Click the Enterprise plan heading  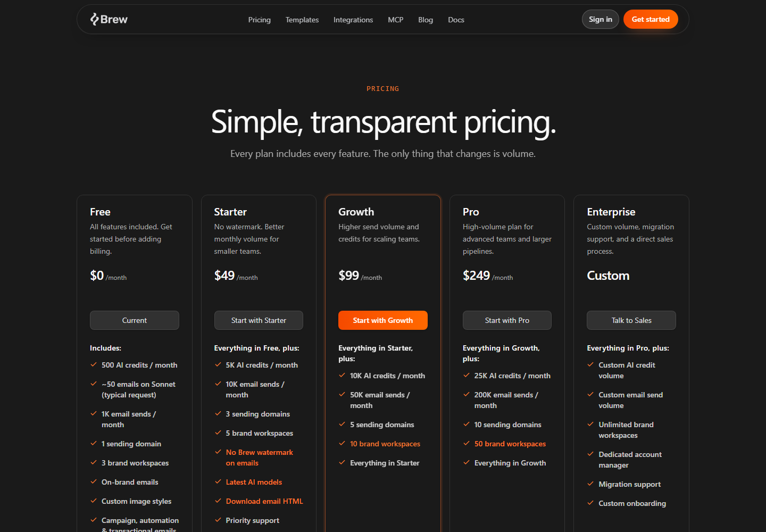click(611, 212)
